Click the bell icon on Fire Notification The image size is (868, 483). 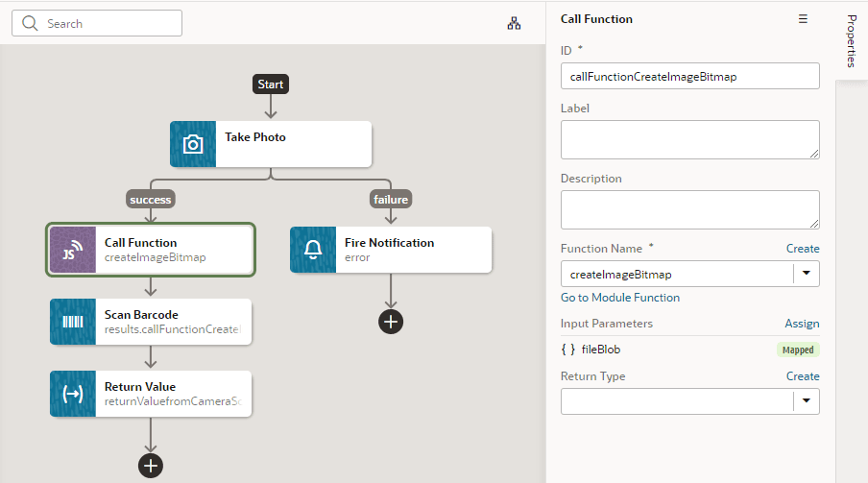(x=313, y=250)
